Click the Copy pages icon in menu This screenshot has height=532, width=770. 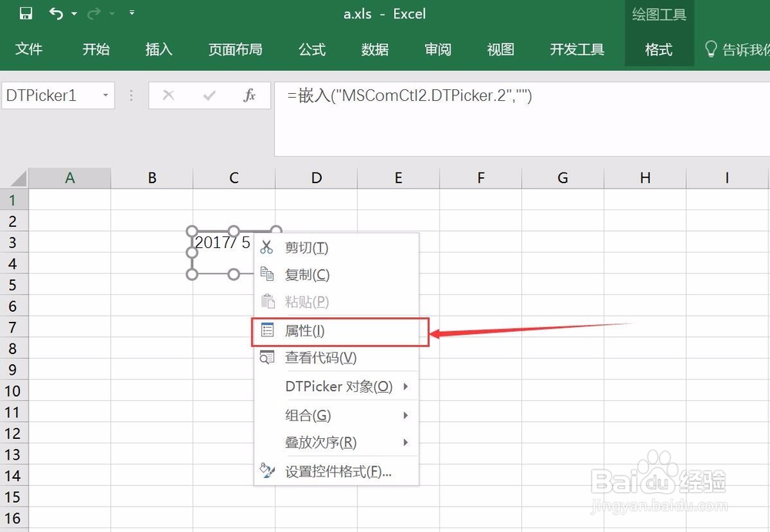pyautogui.click(x=266, y=274)
